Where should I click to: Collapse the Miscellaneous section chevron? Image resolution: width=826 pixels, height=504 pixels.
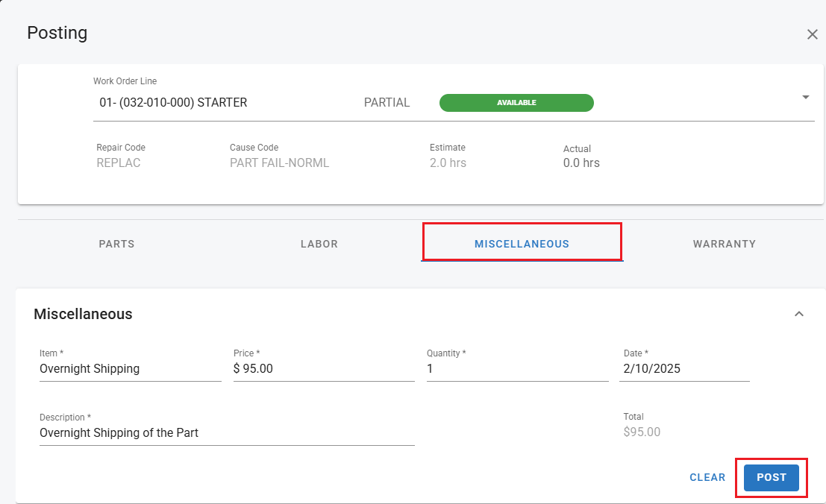pyautogui.click(x=798, y=314)
